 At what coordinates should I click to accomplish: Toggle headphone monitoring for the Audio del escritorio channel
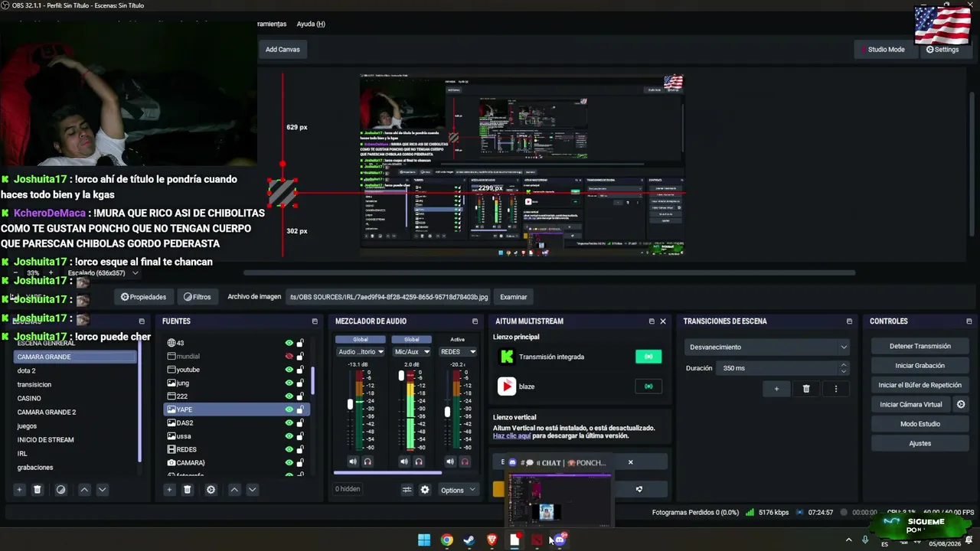(367, 461)
